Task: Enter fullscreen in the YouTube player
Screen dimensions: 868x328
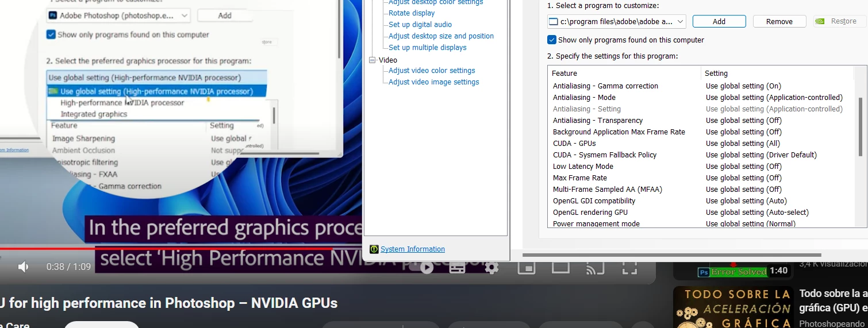Action: pyautogui.click(x=630, y=267)
